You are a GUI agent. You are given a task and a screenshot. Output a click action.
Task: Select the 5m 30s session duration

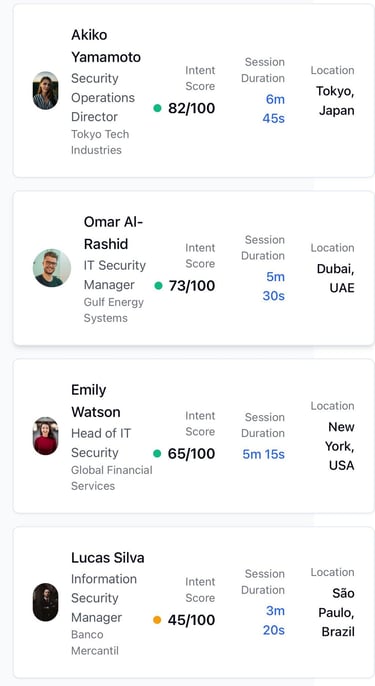coord(274,287)
